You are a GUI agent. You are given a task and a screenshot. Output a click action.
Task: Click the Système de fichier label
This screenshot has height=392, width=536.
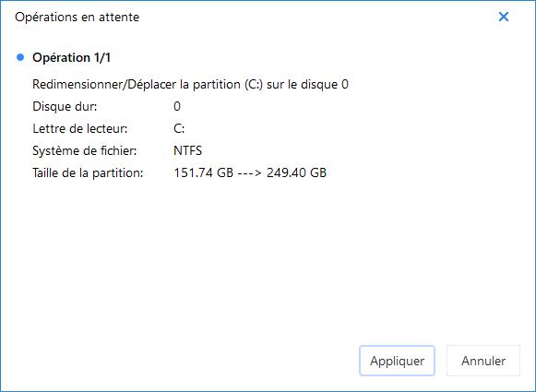(x=85, y=150)
